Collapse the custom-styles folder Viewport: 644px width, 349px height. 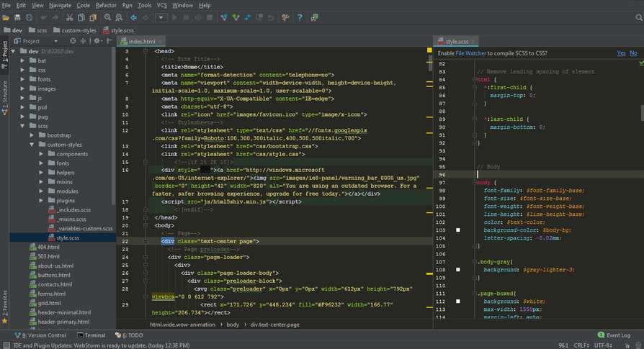(x=32, y=145)
